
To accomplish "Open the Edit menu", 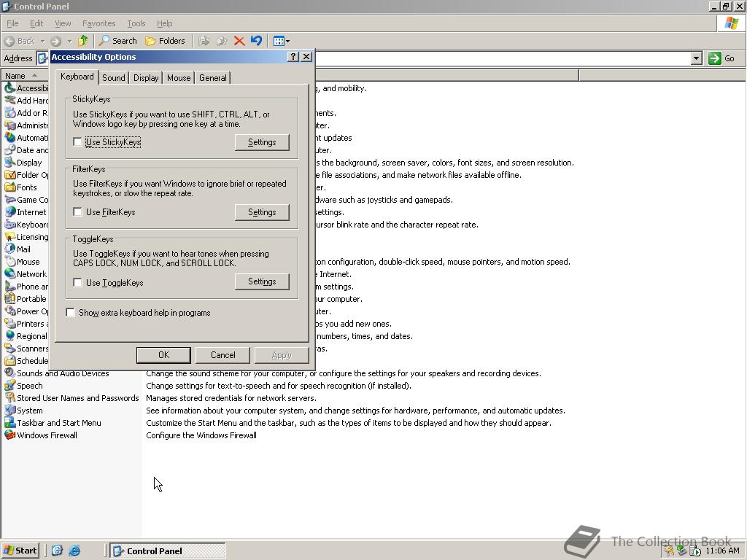I will click(x=36, y=23).
